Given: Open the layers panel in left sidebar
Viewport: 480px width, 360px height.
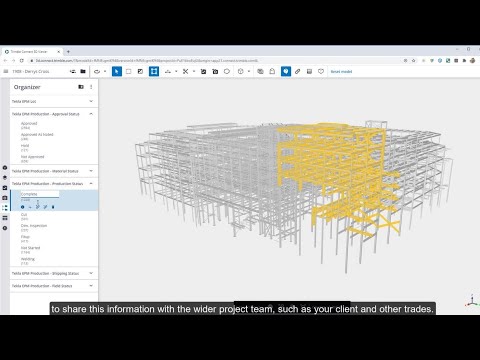Looking at the screenshot, I should [x=5, y=178].
